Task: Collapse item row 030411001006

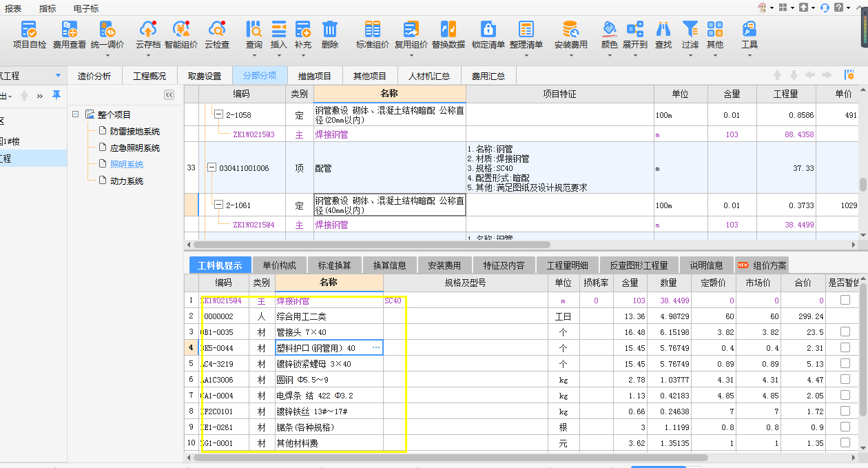Action: pyautogui.click(x=211, y=167)
